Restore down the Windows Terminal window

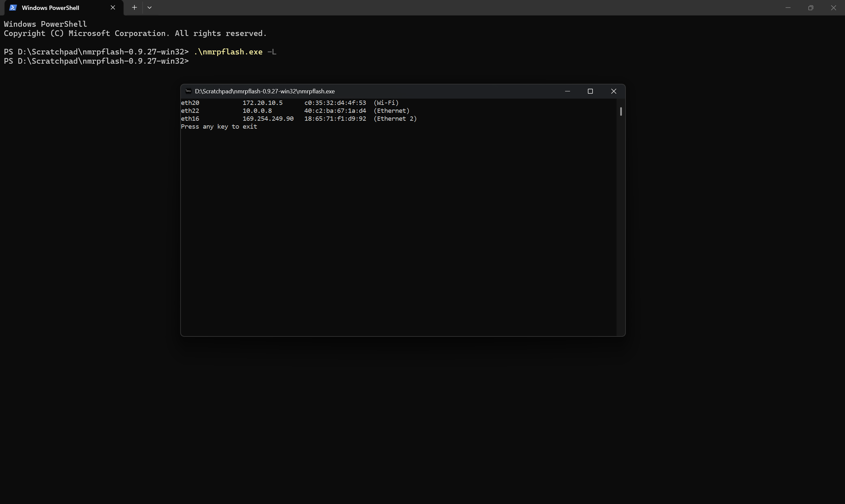[x=811, y=8]
